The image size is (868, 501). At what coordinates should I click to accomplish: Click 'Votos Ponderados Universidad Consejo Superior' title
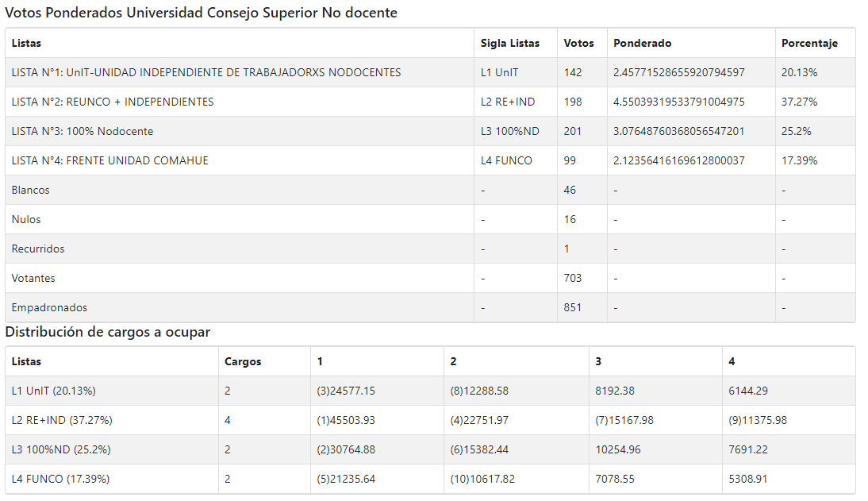[x=201, y=13]
